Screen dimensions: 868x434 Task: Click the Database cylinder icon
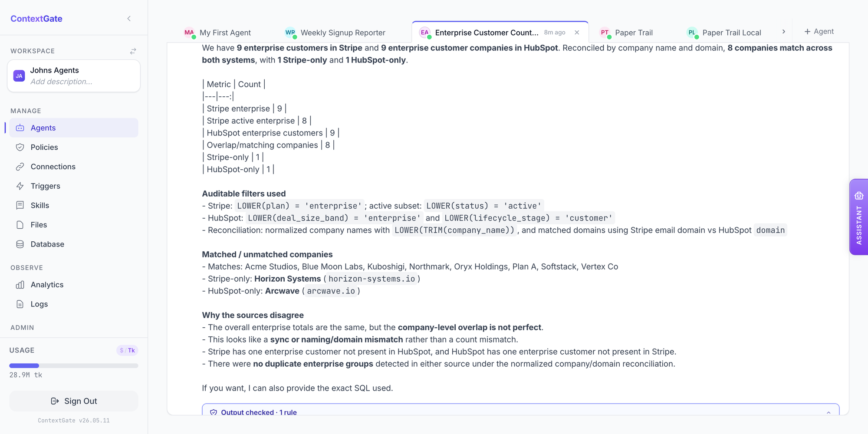tap(20, 244)
